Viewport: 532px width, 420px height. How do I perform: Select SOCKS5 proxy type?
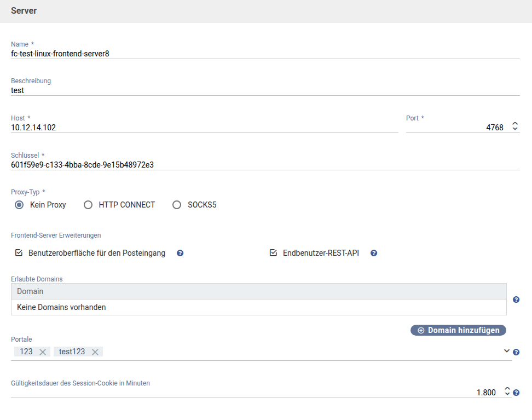[177, 205]
